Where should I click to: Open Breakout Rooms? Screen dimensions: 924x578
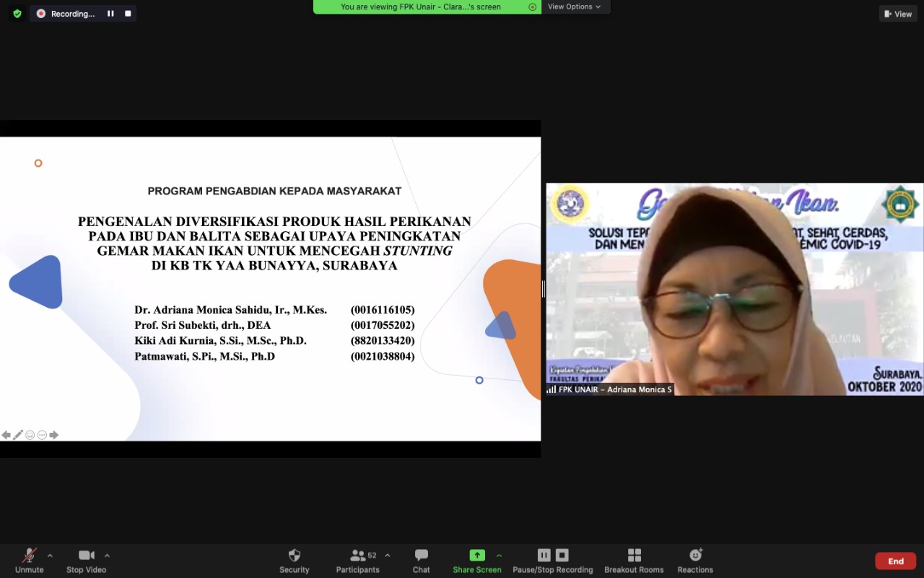[634, 560]
